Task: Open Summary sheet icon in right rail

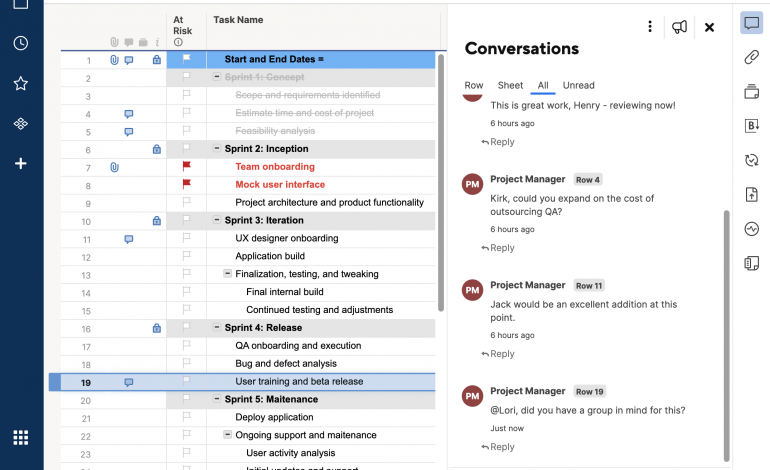Action: 751,263
